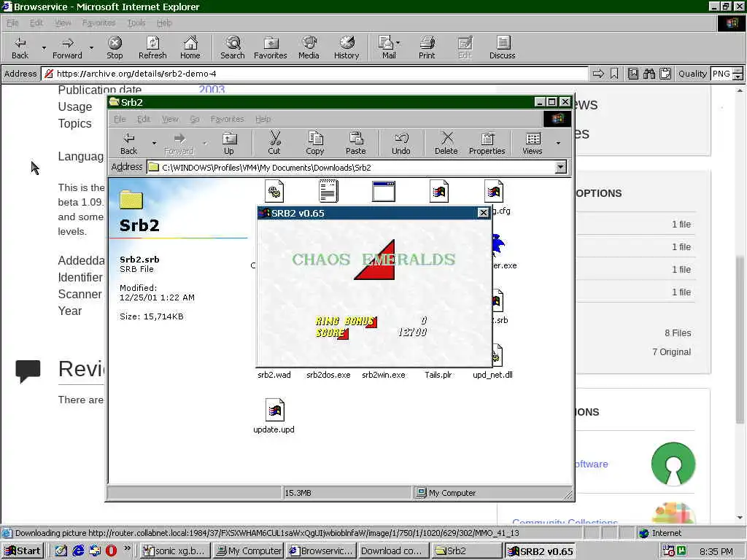Click the binoculars icon near the Quality box
747x560 pixels.
649,74
